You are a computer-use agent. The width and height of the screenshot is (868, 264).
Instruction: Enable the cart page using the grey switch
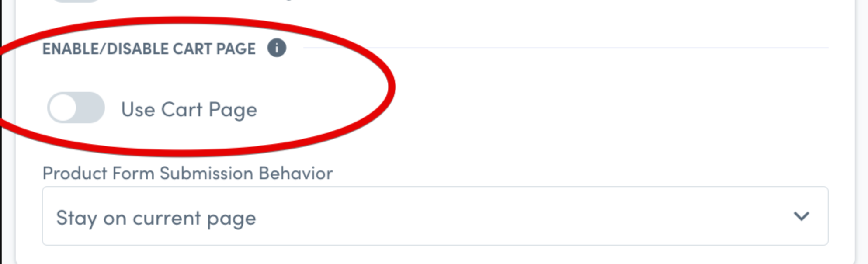coord(76,108)
